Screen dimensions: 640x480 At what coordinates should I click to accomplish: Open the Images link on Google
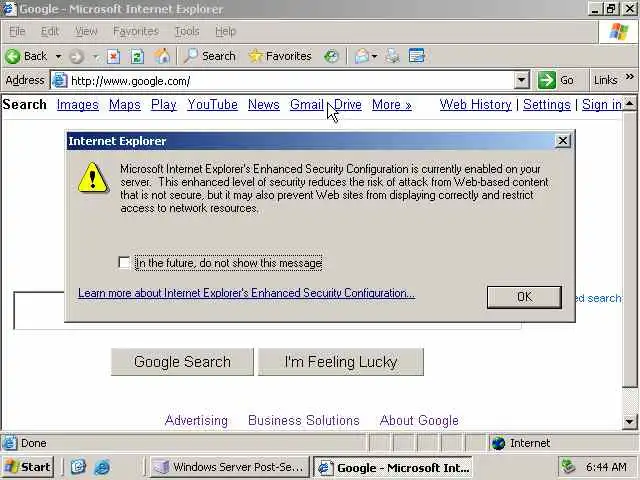click(78, 105)
